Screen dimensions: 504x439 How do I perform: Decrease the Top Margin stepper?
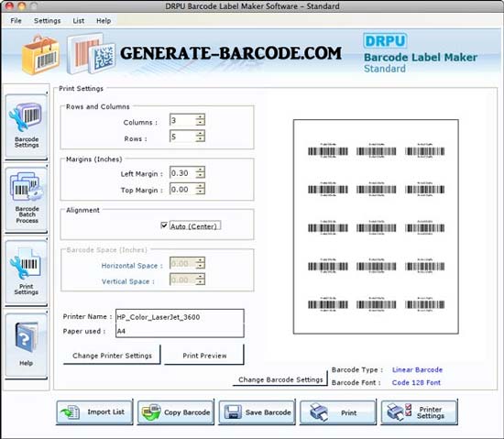pyautogui.click(x=201, y=192)
